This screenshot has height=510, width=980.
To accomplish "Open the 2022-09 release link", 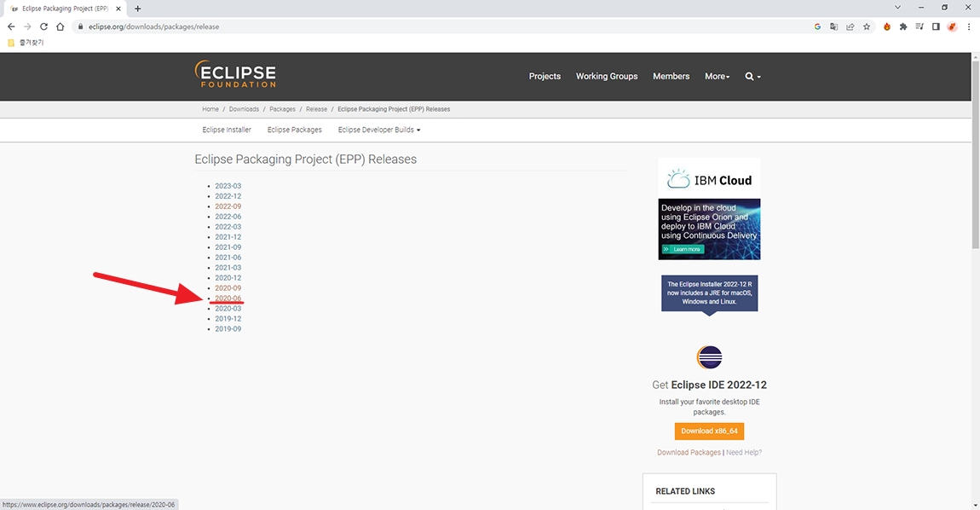I will [228, 206].
